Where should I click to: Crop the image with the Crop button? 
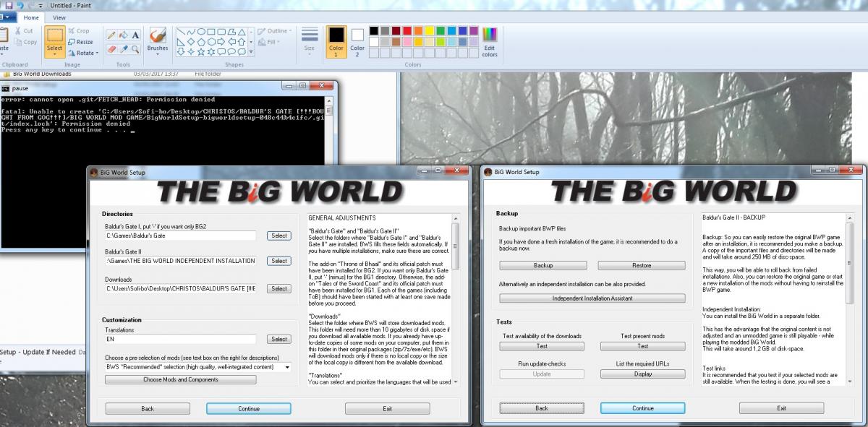(79, 31)
